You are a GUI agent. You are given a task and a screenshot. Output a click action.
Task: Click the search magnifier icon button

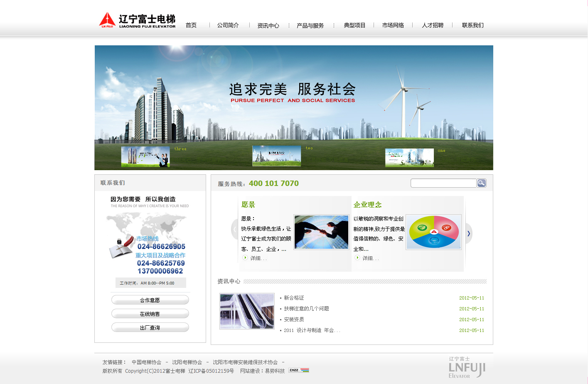[x=481, y=183]
